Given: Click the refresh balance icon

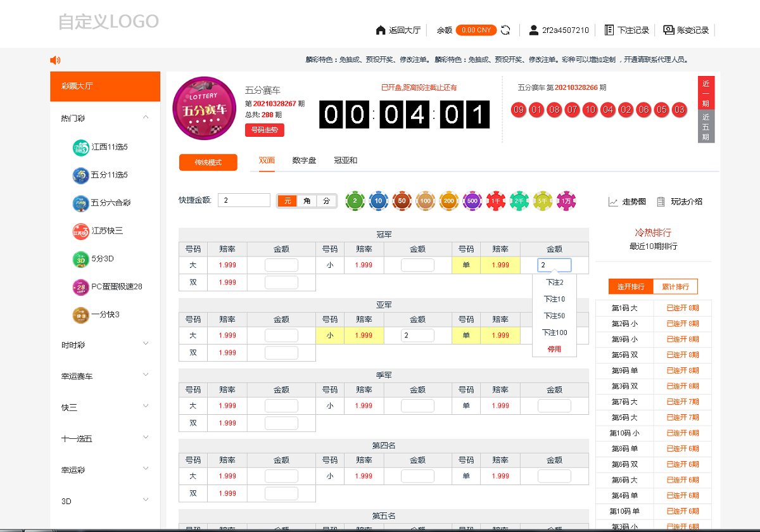Looking at the screenshot, I should pyautogui.click(x=504, y=29).
